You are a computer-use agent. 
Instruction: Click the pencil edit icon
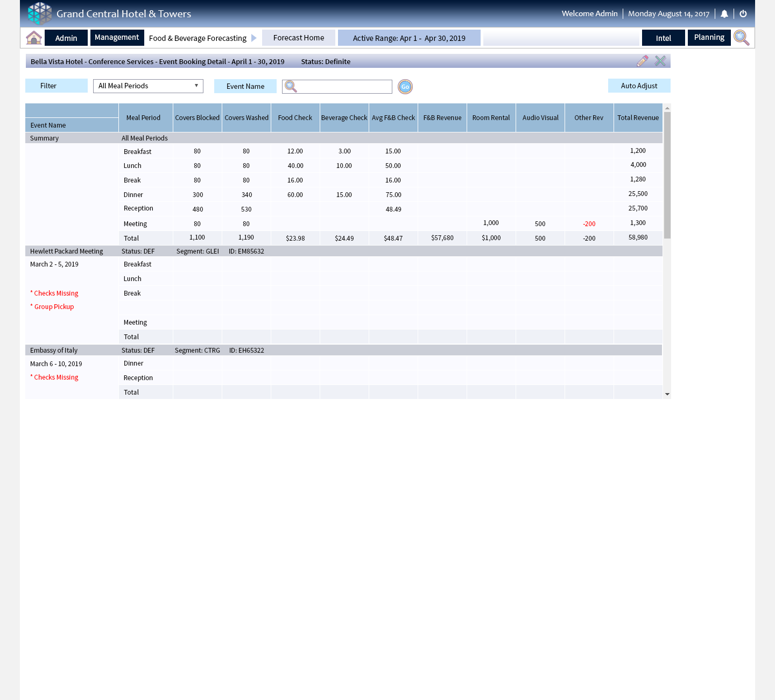[642, 61]
